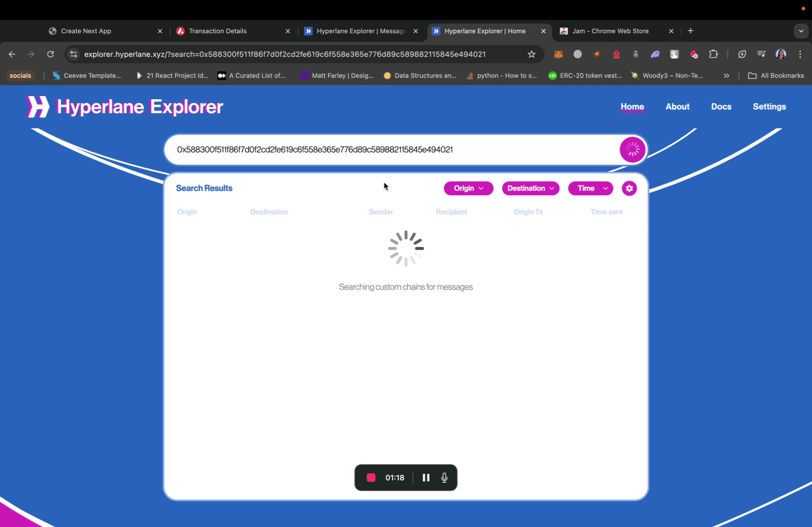Open the python How to bookmark
Screen dimensions: 812x527
click(x=502, y=76)
